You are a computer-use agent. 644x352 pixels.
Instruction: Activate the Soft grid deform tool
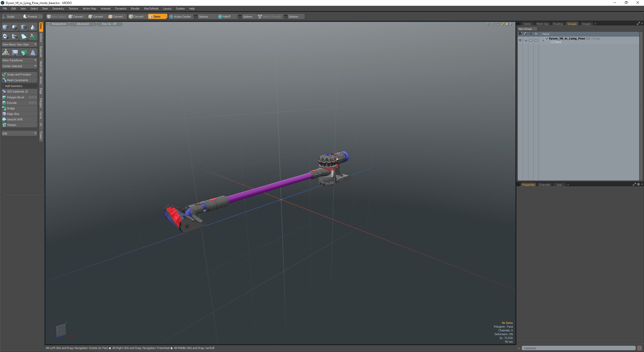click(15, 53)
